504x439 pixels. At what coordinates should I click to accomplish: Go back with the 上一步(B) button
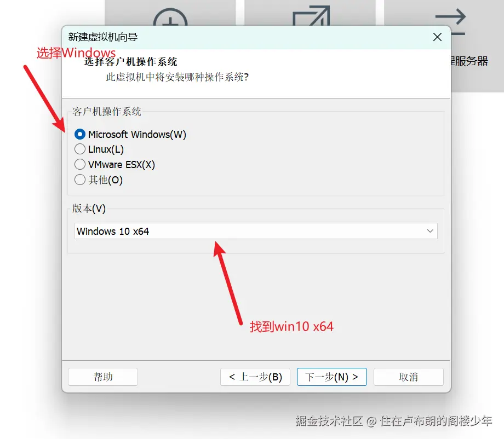pos(255,377)
